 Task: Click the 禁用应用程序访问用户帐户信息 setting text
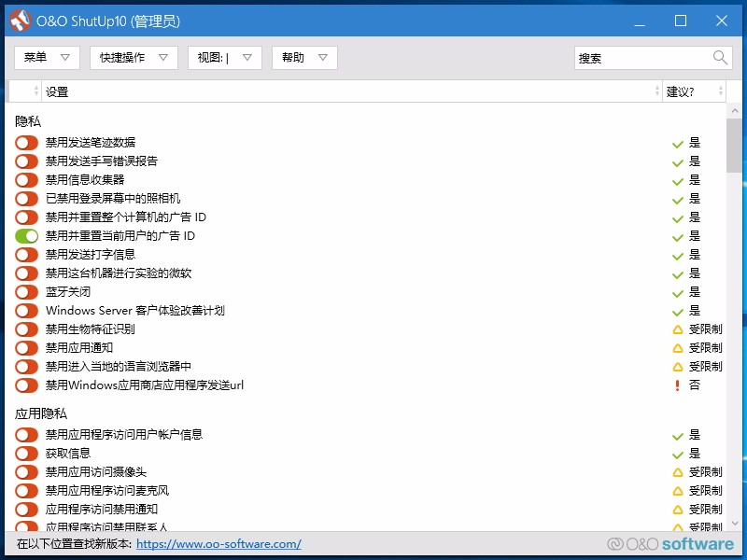(x=124, y=434)
